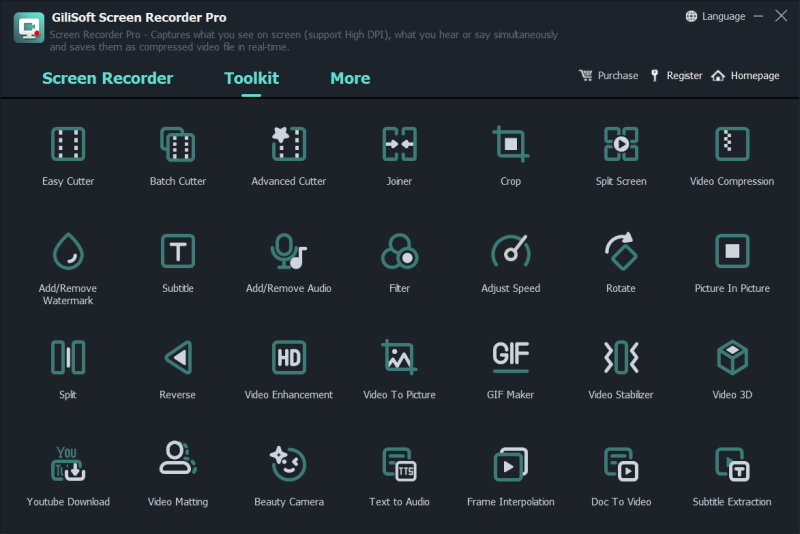
Task: Switch to the Screen Recorder tab
Action: [x=108, y=78]
